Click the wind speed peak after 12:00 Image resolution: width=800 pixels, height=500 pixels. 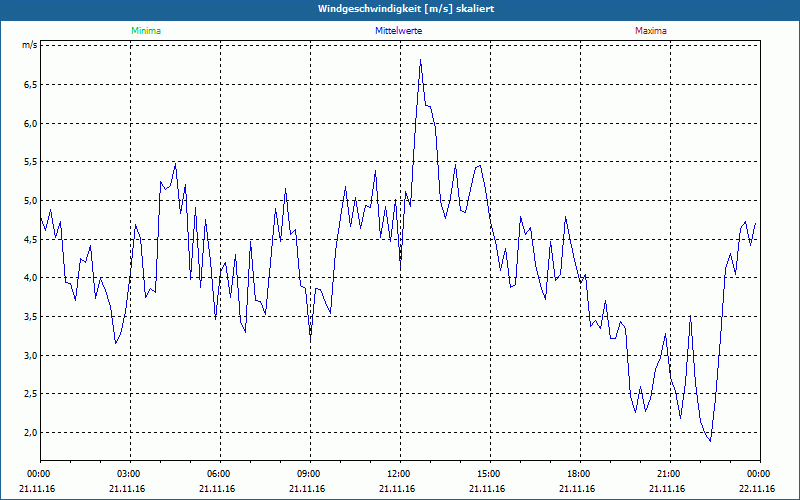coord(420,60)
